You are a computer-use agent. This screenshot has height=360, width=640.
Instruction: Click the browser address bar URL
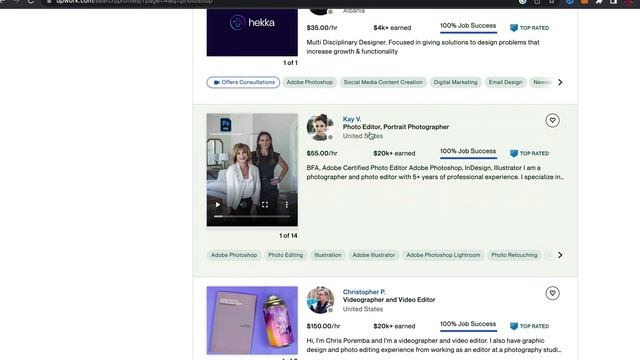pyautogui.click(x=135, y=2)
